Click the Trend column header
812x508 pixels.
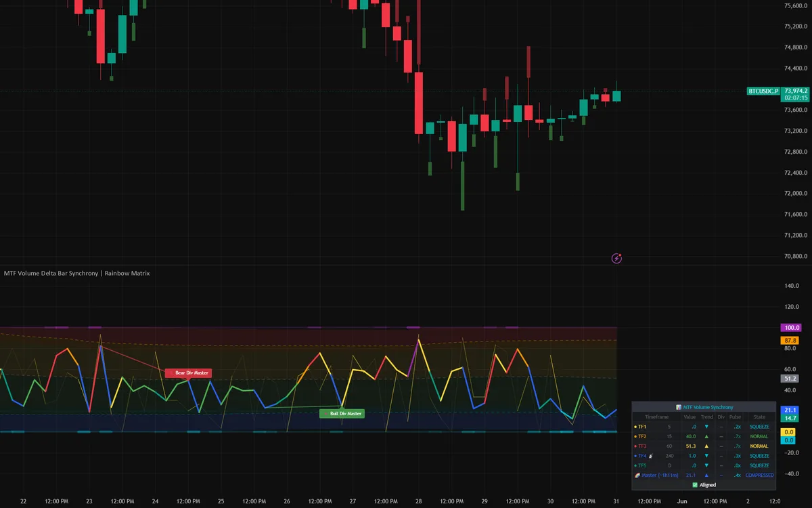pos(707,417)
